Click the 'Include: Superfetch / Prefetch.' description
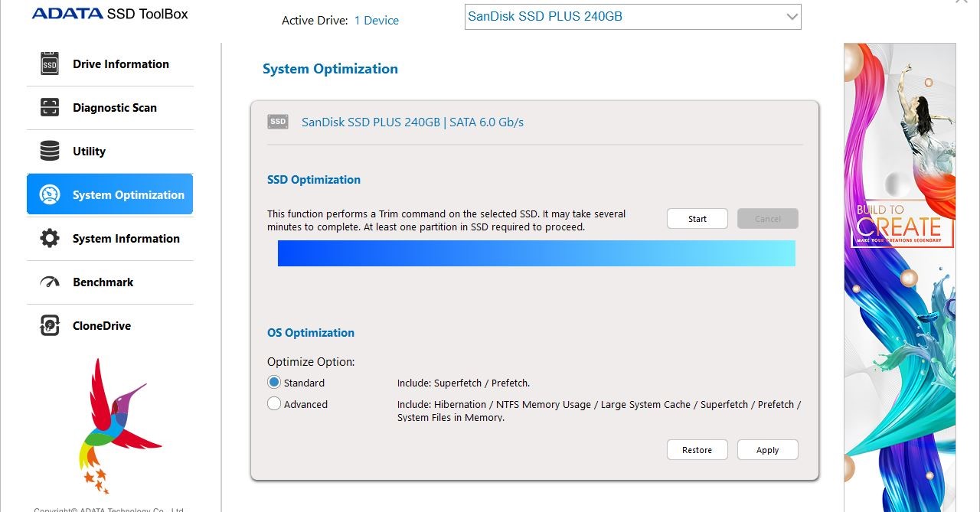This screenshot has height=512, width=980. tap(463, 383)
